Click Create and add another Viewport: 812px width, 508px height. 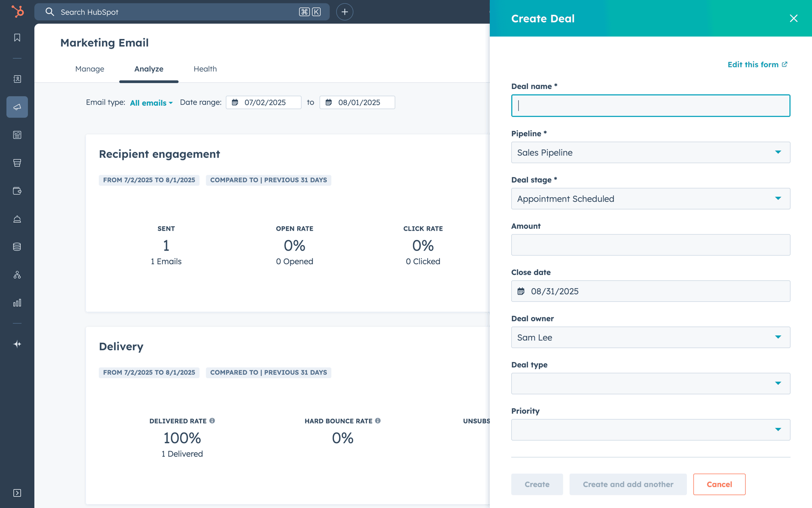(628, 484)
